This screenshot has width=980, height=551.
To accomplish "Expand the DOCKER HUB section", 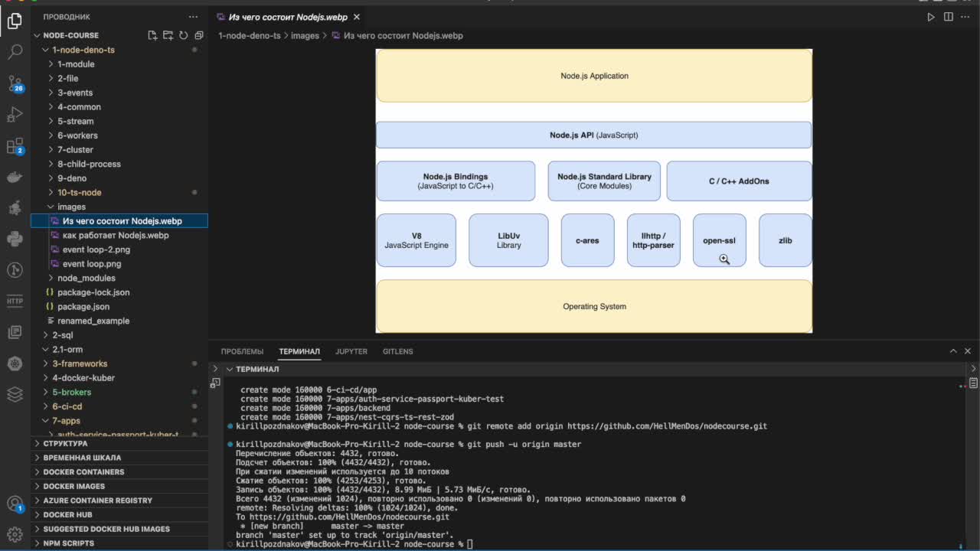I will pos(119,514).
